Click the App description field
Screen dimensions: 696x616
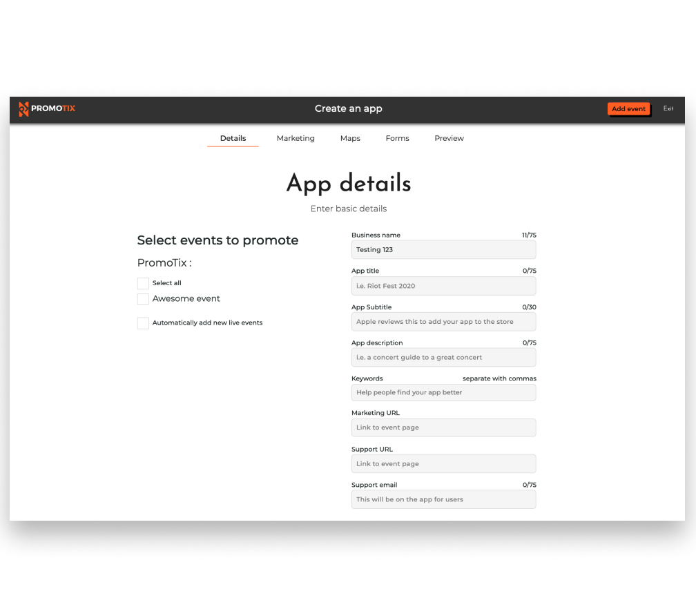pos(443,357)
